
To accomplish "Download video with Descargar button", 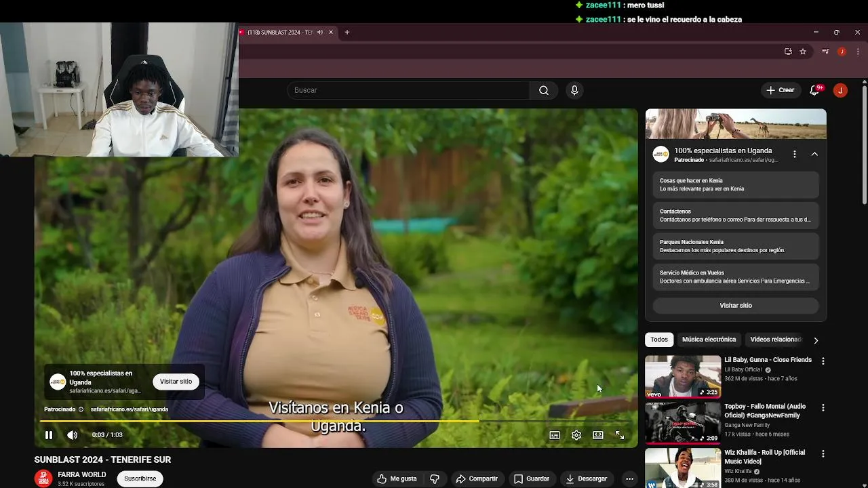I will click(x=587, y=479).
